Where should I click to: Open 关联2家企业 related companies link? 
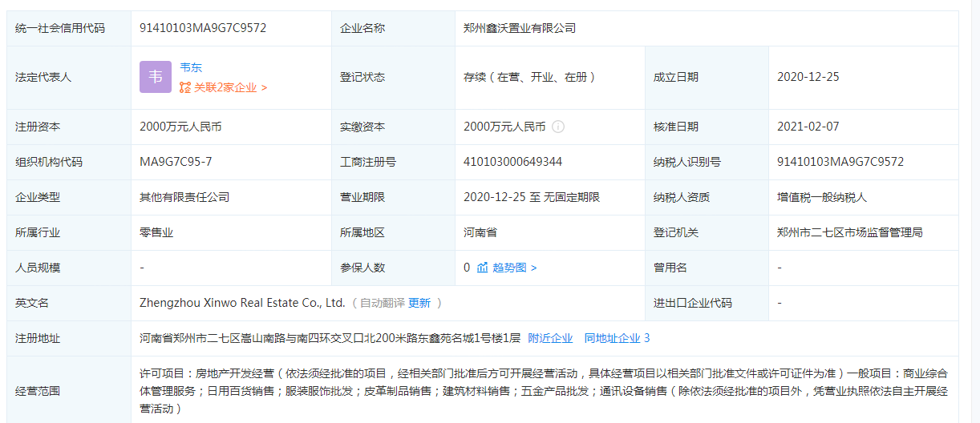point(230,87)
